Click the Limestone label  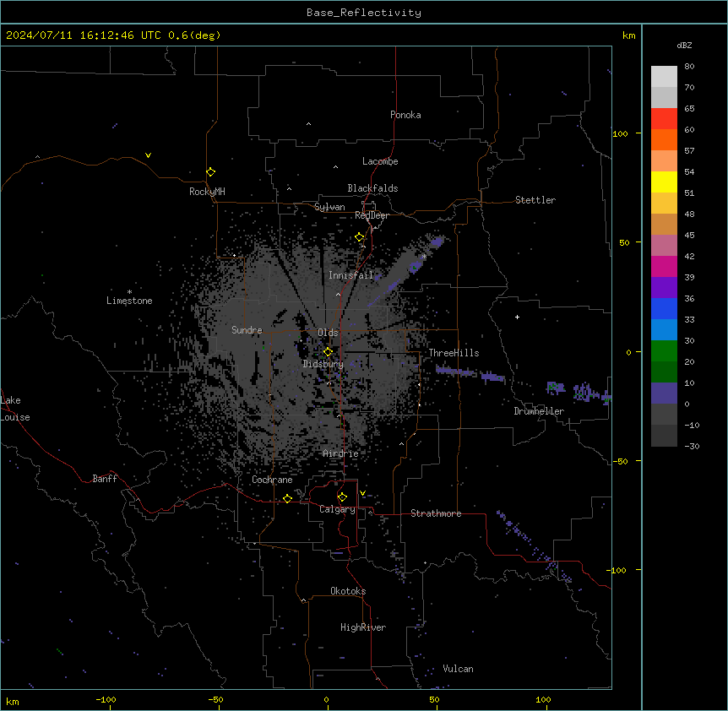[129, 301]
